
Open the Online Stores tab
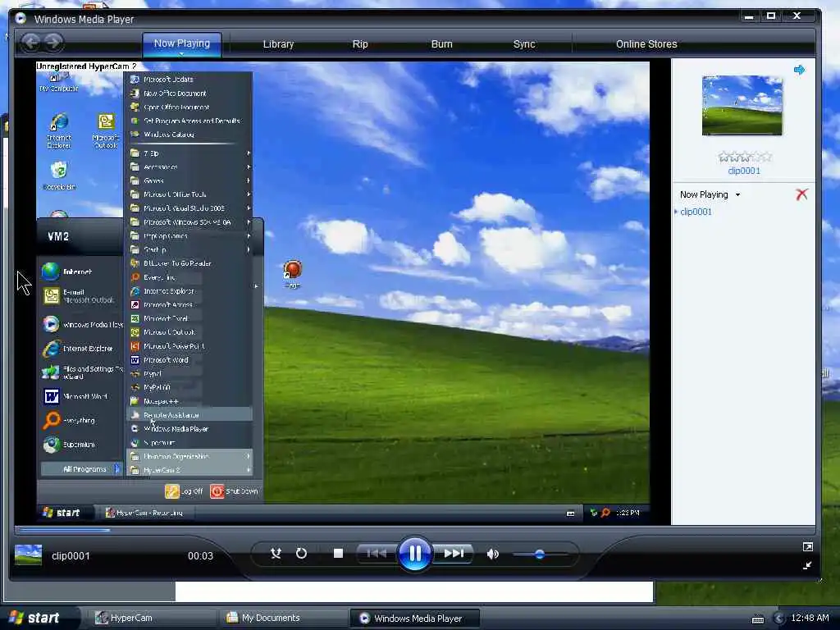[x=646, y=44]
